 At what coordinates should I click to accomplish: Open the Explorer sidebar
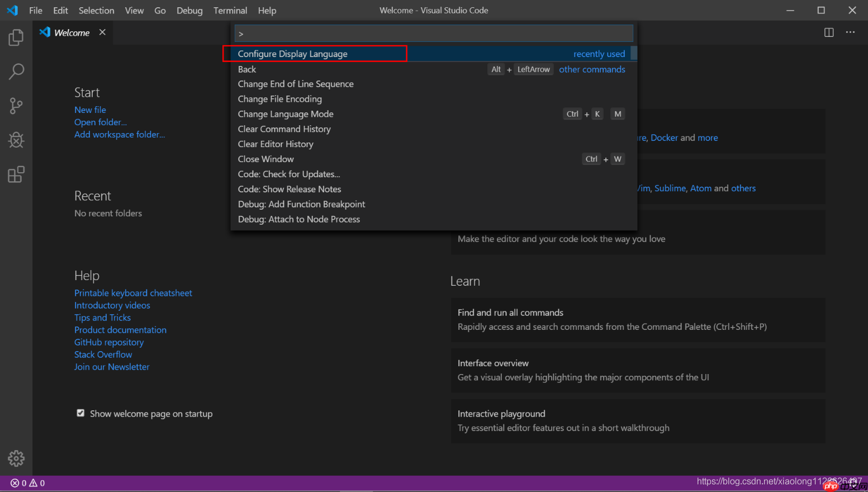pyautogui.click(x=16, y=37)
